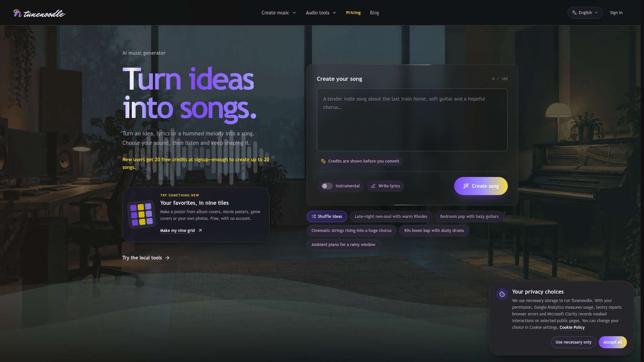
Task: Click the translate icon in language selector
Action: tap(574, 13)
